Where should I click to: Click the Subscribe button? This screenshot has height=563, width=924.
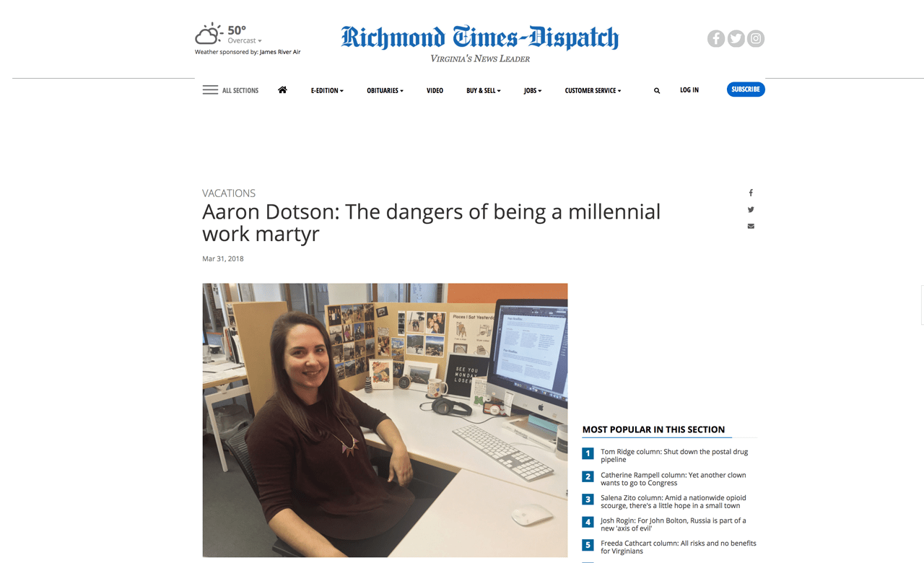[x=746, y=90]
